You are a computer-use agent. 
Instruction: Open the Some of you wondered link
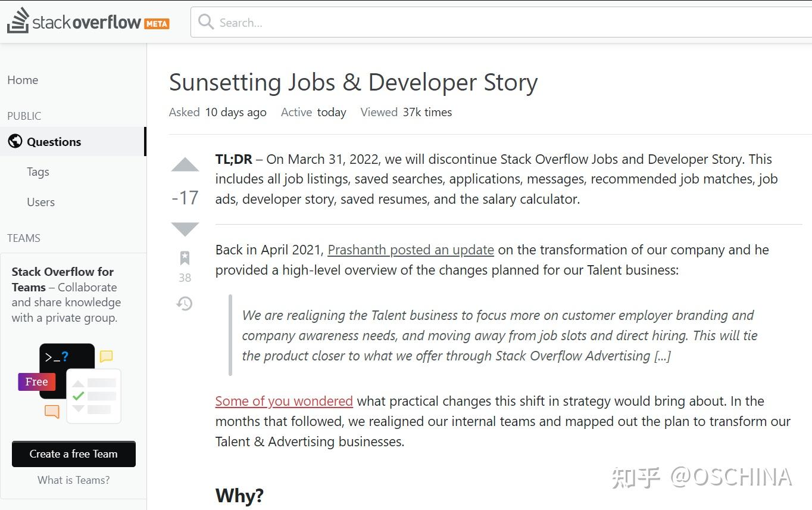284,401
